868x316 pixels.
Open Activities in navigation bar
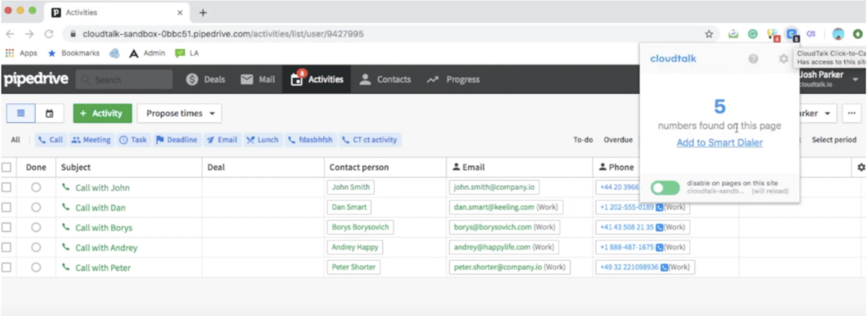[x=317, y=79]
